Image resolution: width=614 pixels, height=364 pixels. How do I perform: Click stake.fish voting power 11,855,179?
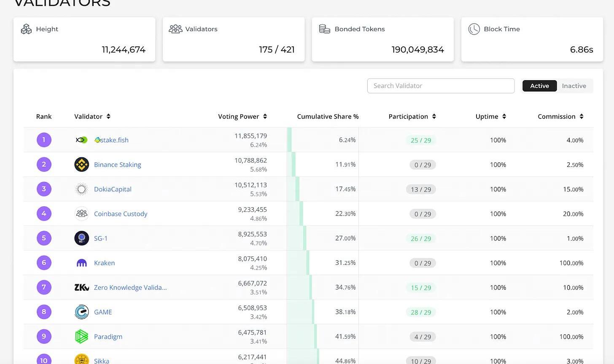click(x=250, y=136)
